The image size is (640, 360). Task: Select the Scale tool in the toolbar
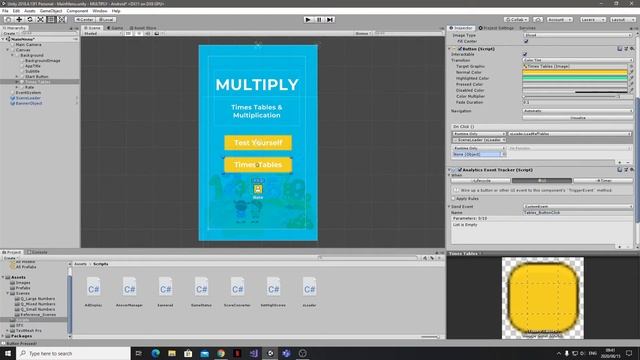[40, 19]
